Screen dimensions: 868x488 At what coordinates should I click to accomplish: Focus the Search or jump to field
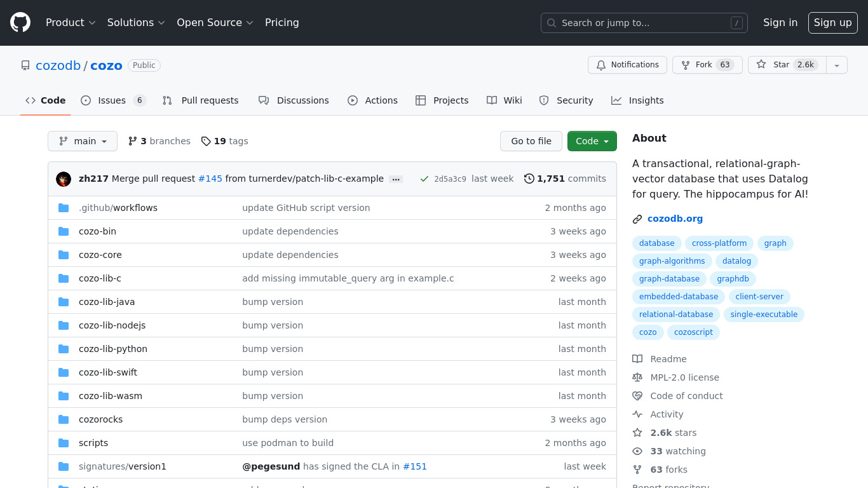(644, 23)
